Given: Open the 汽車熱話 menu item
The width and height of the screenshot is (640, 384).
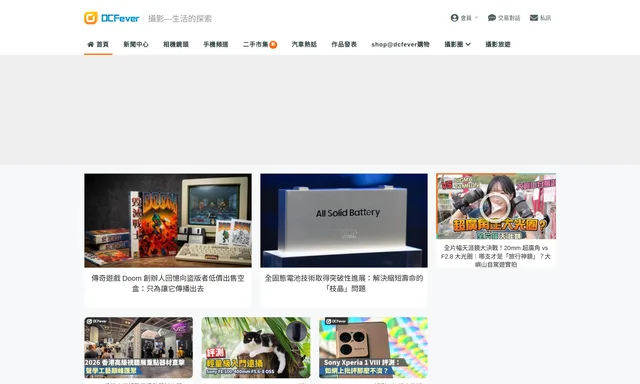Looking at the screenshot, I should click(x=304, y=44).
